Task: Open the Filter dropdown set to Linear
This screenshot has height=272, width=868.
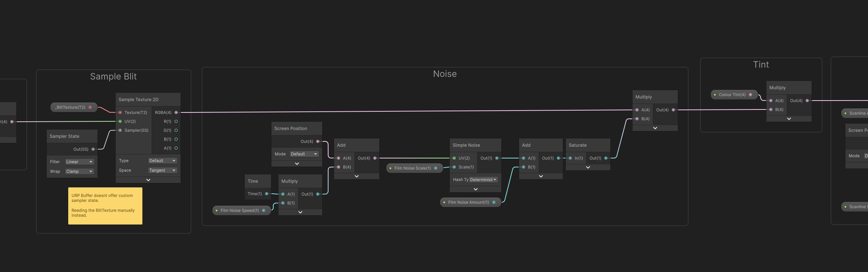Action: click(x=79, y=162)
